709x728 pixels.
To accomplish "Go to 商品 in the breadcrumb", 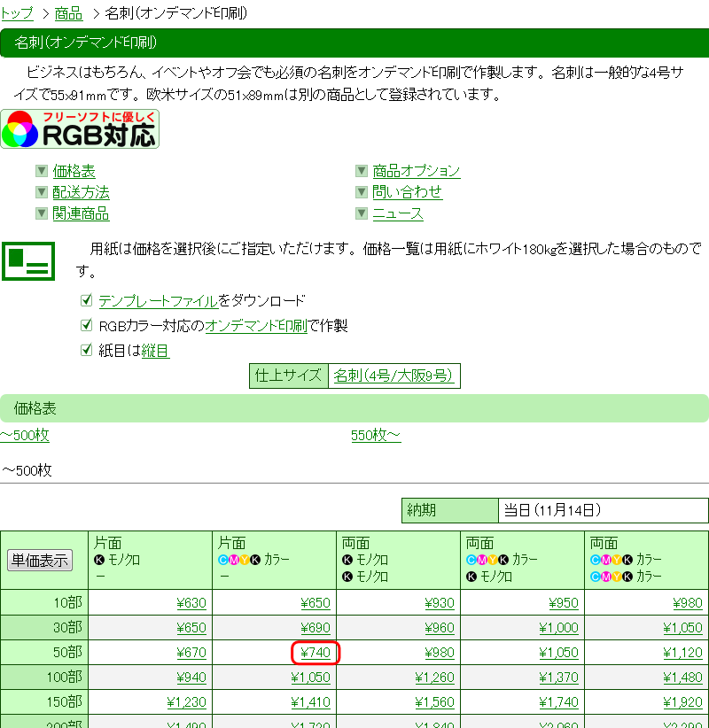I will (x=68, y=13).
